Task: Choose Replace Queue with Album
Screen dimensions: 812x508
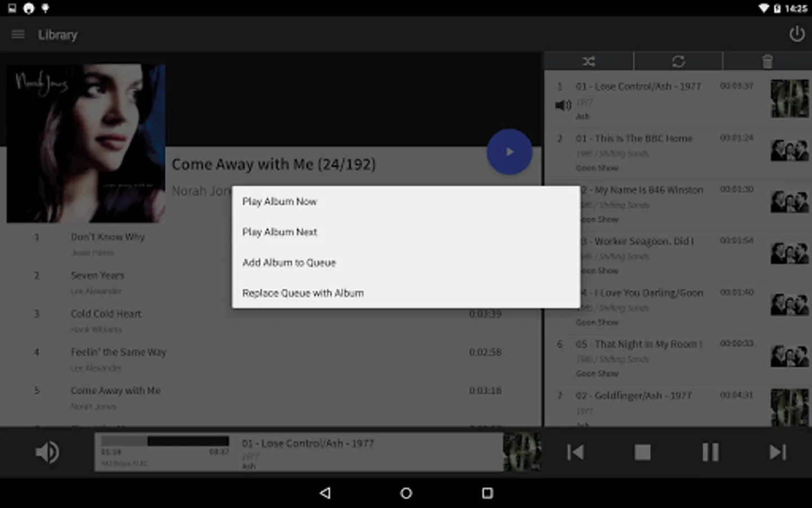Action: point(406,293)
